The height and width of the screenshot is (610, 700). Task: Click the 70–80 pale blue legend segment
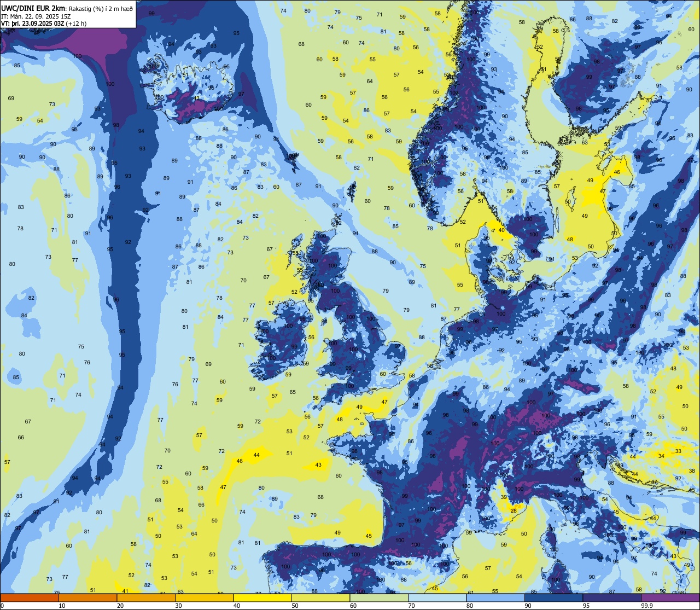click(x=437, y=597)
